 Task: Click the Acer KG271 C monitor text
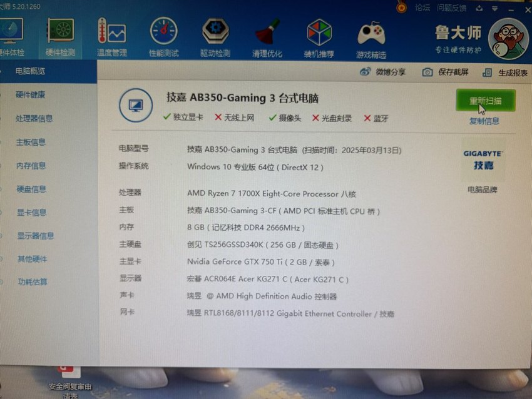(x=268, y=279)
